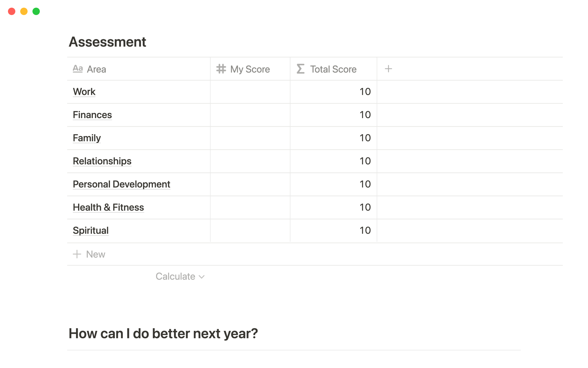Screen dimensions: 588x368
Task: Open the Health & Fitness row
Action: click(108, 208)
